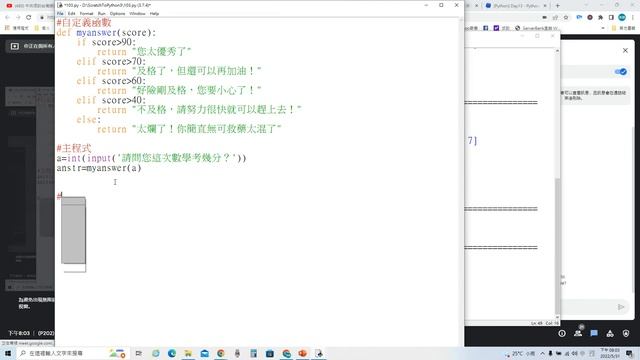Click the Meet chat panel scrollbar

(633, 209)
